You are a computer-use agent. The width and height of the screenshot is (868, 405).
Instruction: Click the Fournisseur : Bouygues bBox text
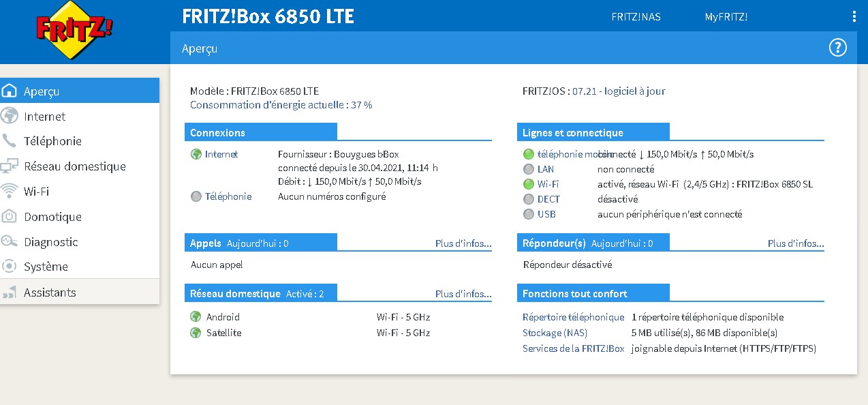point(337,154)
